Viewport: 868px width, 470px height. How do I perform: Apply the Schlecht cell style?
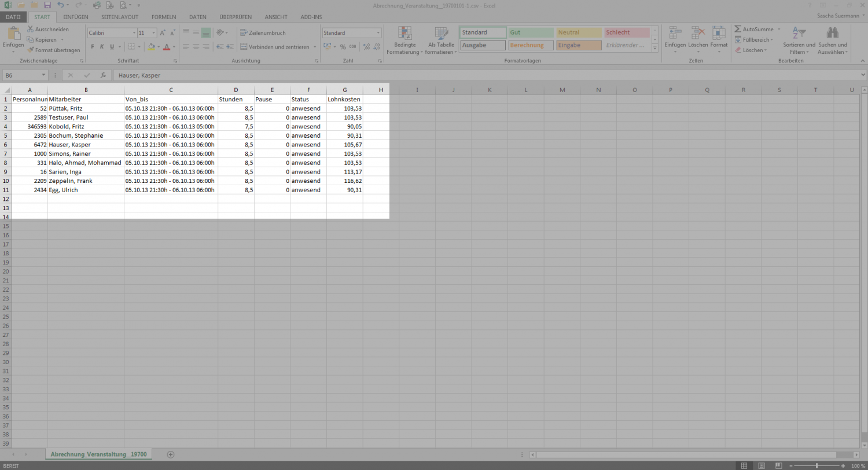coord(627,32)
